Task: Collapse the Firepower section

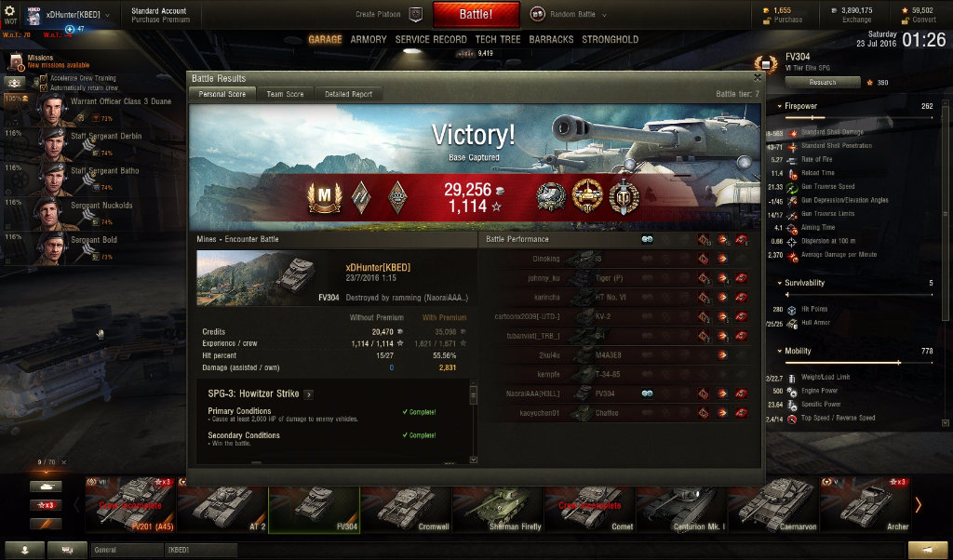Action: point(780,106)
